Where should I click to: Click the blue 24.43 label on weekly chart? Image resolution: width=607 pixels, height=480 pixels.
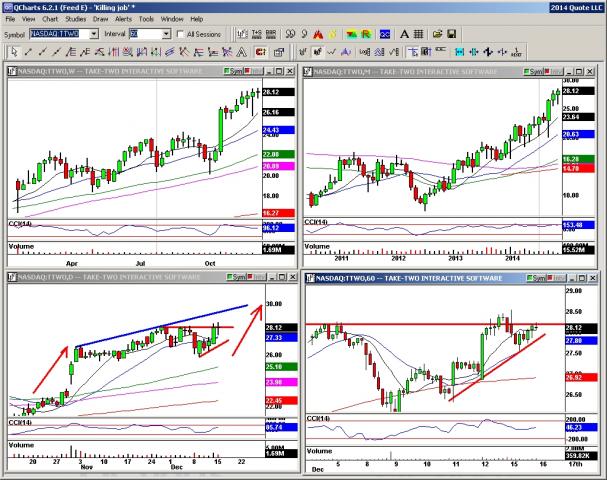278,130
